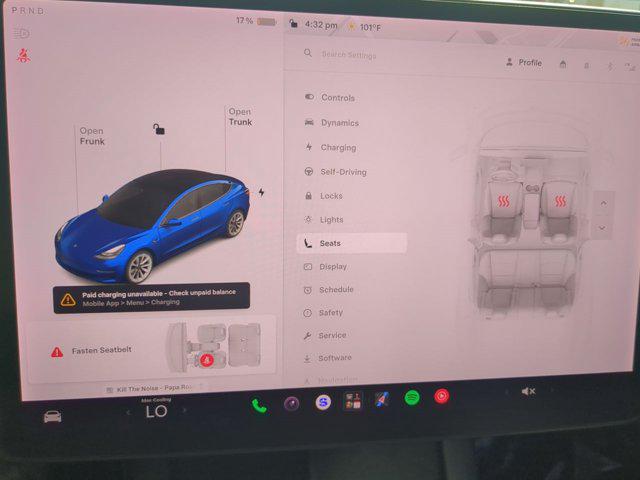Tap the 4:32 pm clock
The height and width of the screenshot is (480, 640).
coord(321,25)
